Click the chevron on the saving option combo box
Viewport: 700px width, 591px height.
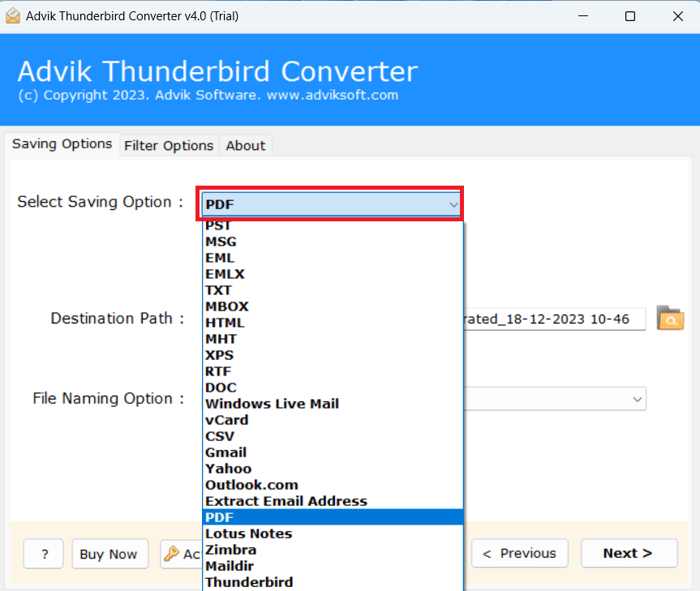pyautogui.click(x=453, y=204)
